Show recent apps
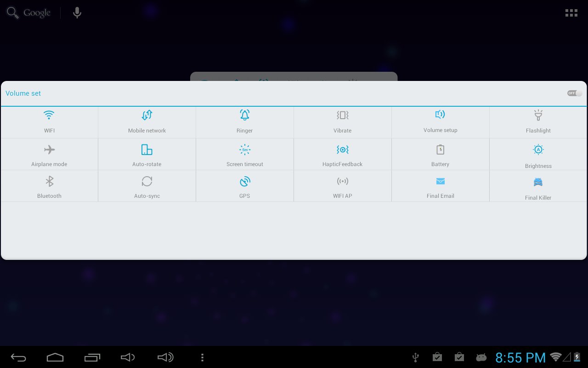This screenshot has height=368, width=588. (92, 357)
